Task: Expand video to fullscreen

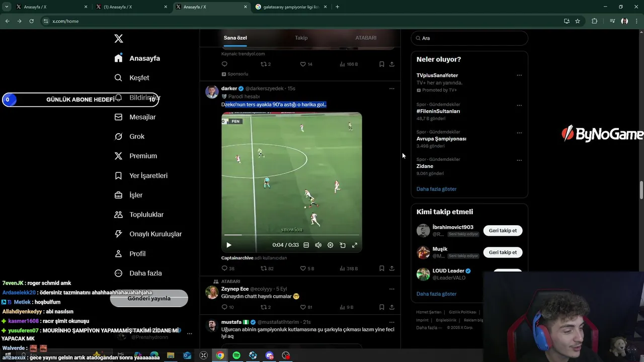Action: [x=355, y=245]
